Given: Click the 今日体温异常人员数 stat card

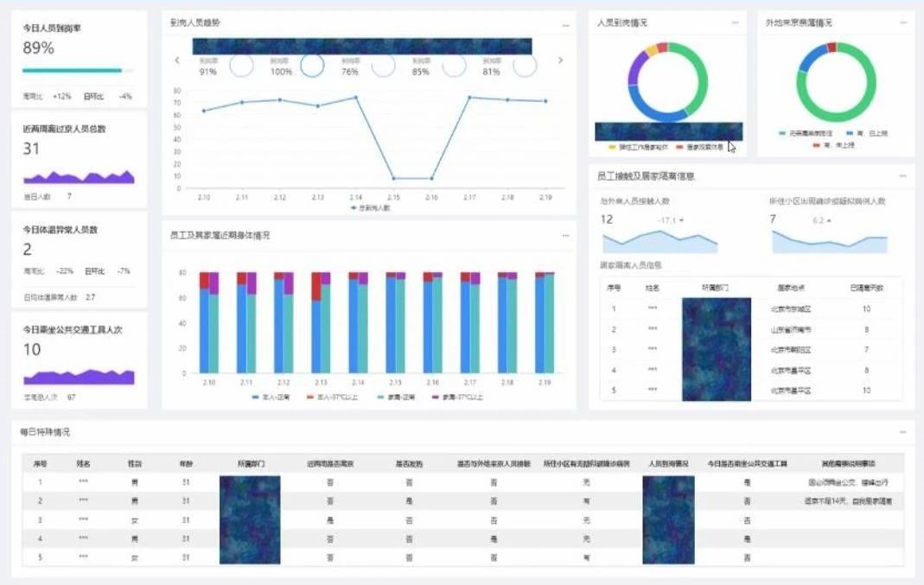Looking at the screenshot, I should pos(79,260).
